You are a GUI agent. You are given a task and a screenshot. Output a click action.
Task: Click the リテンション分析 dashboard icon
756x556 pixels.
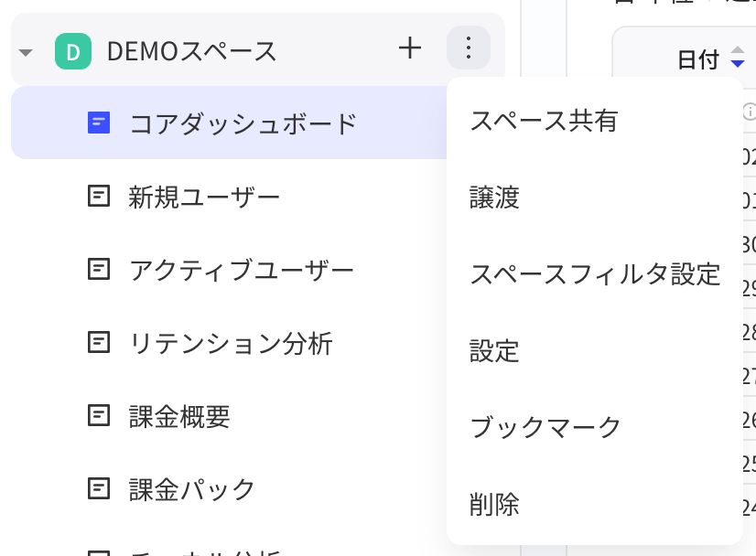99,342
